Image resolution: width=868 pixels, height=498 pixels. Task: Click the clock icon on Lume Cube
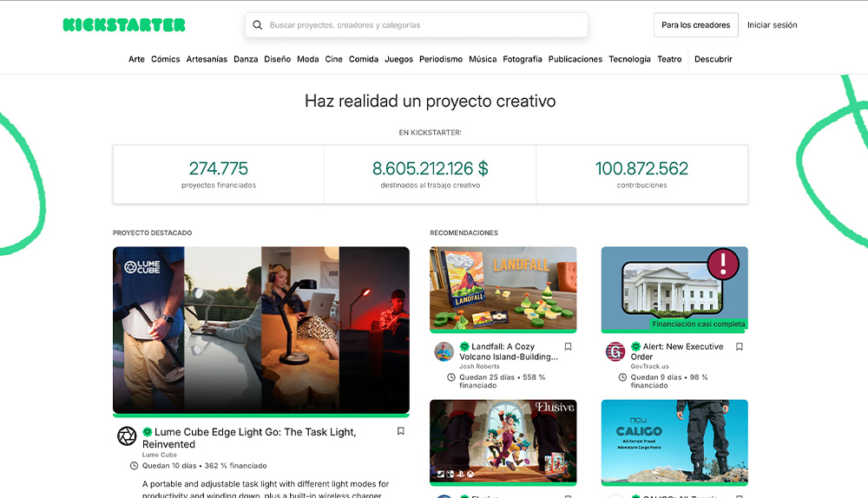coord(134,466)
